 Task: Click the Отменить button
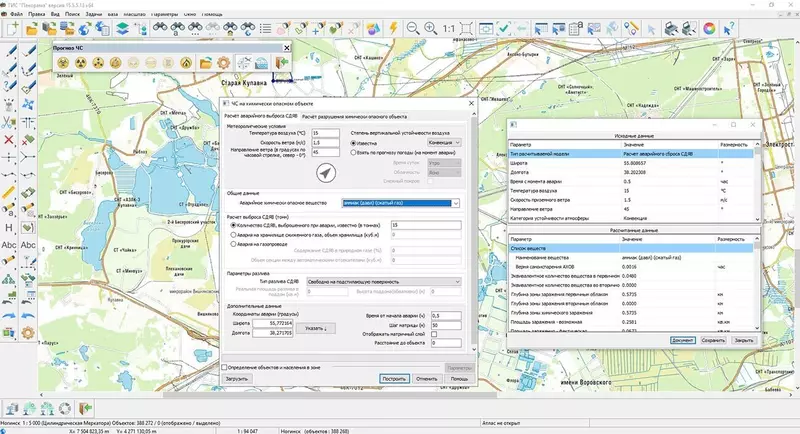pos(427,378)
